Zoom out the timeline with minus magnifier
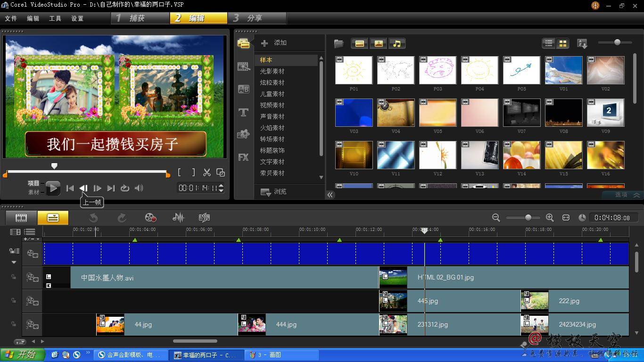Screen dimensions: 644x362 [496, 217]
